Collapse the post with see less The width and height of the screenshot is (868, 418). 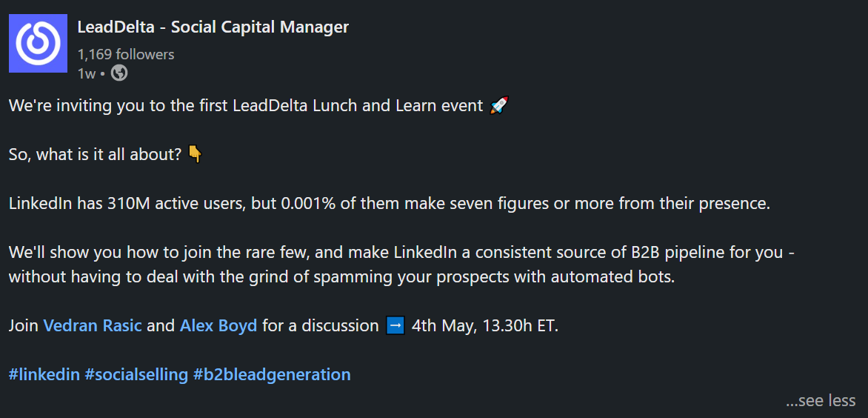pos(821,400)
